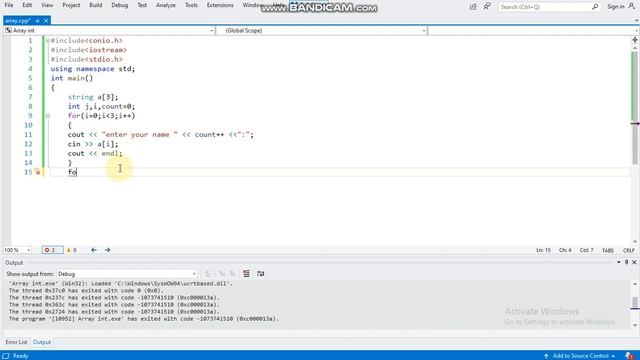Open the Extensions menu
Image resolution: width=640 pixels, height=360 pixels.
coord(220,5)
